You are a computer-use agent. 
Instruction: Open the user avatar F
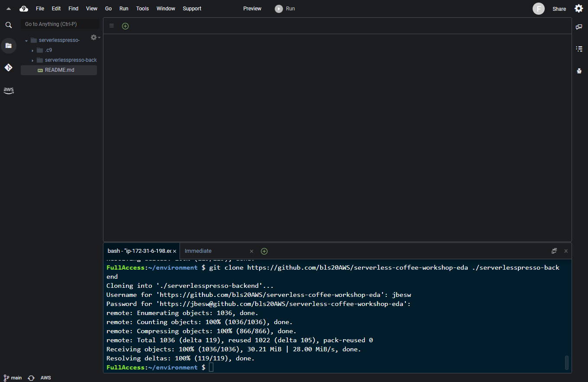click(538, 9)
